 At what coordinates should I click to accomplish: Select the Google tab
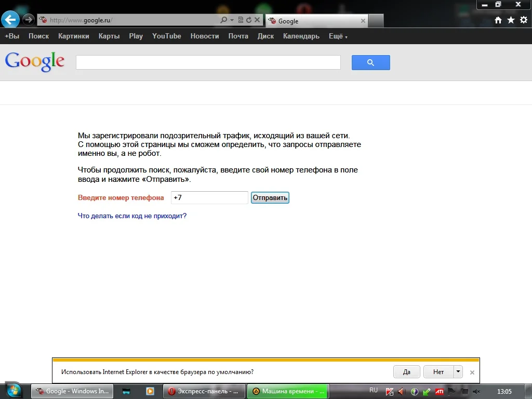pyautogui.click(x=316, y=21)
